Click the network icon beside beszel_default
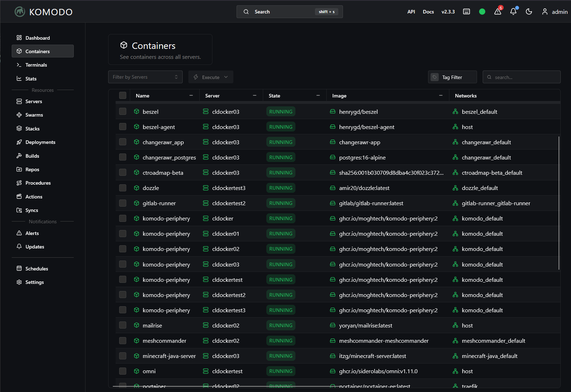571x392 pixels. (455, 111)
